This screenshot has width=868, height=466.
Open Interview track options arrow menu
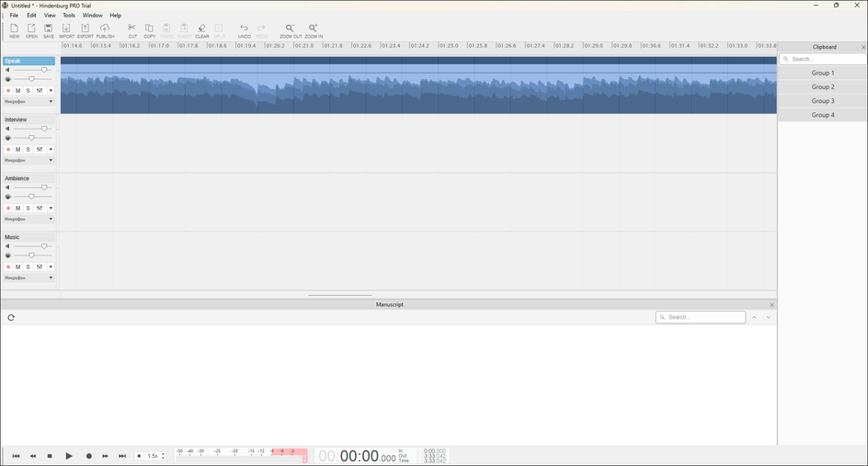[51, 150]
